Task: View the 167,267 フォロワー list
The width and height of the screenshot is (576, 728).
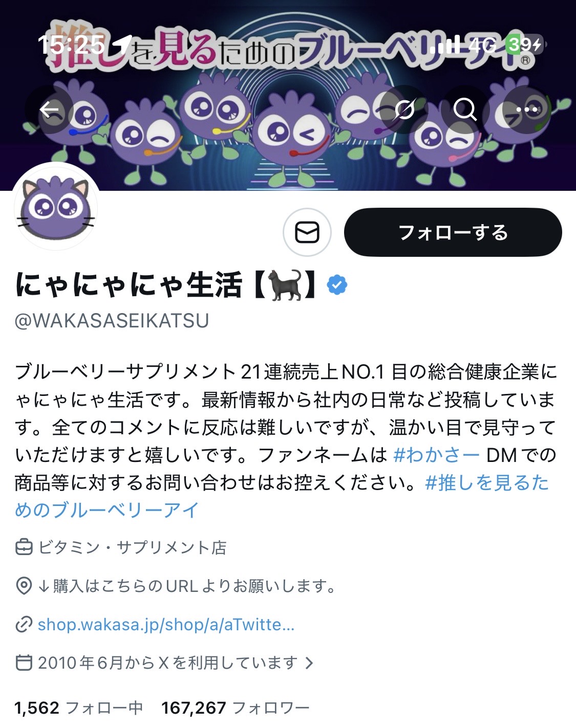Action: click(x=236, y=708)
